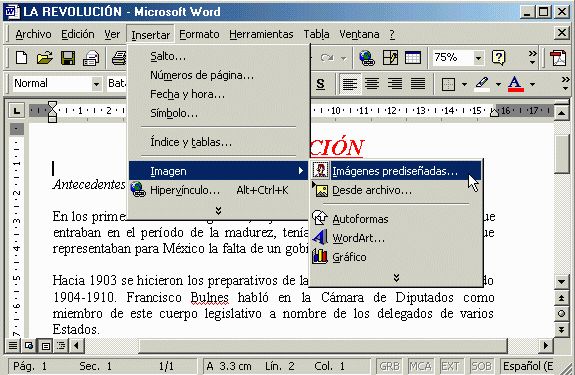This screenshot has height=375, width=575.
Task: Open the Edición menu
Action: (78, 34)
